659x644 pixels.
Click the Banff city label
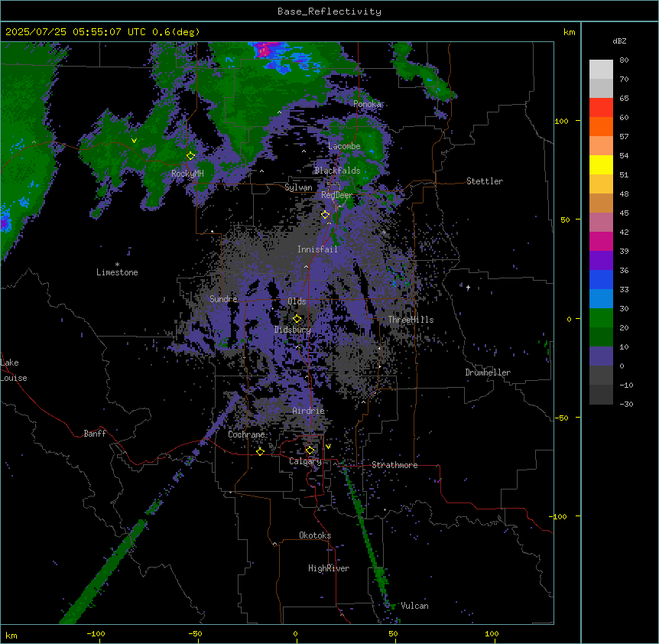pos(95,434)
